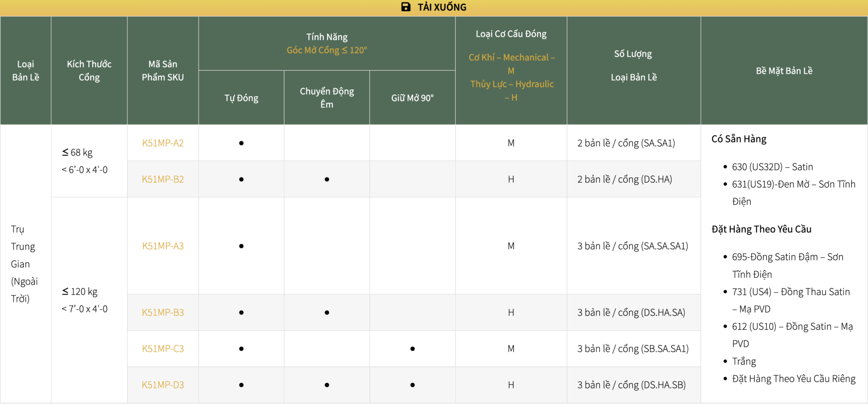The height and width of the screenshot is (404, 868).
Task: Click the Kích Thước Cổng column header
Action: (89, 71)
